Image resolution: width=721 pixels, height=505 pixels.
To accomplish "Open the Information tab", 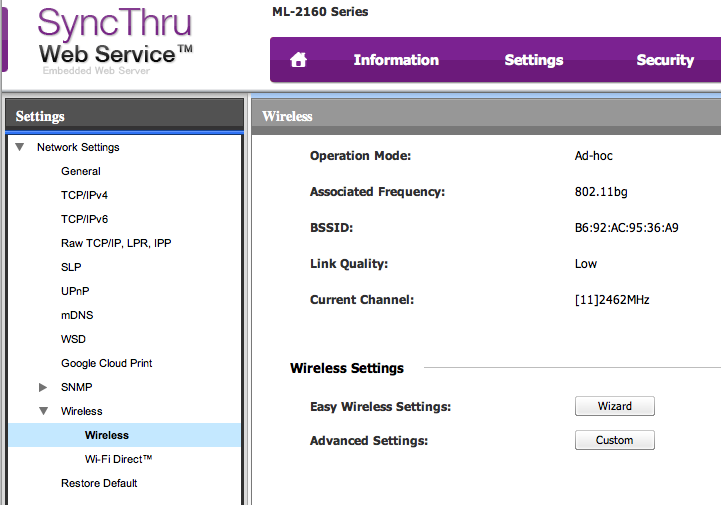I will pyautogui.click(x=396, y=60).
